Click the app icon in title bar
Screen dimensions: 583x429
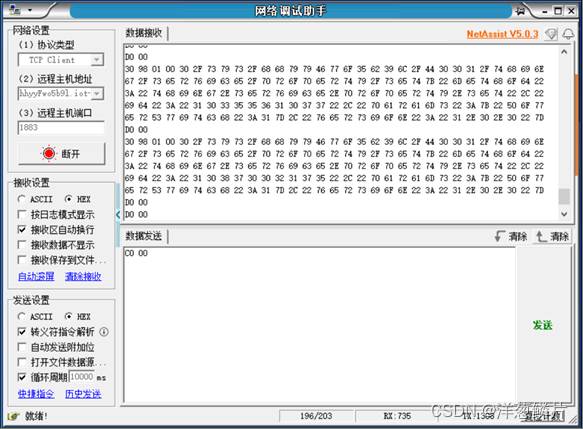tap(15, 10)
